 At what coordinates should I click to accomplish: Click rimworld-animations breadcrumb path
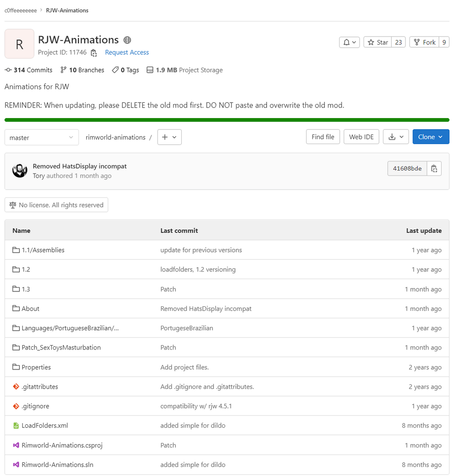[x=116, y=137]
